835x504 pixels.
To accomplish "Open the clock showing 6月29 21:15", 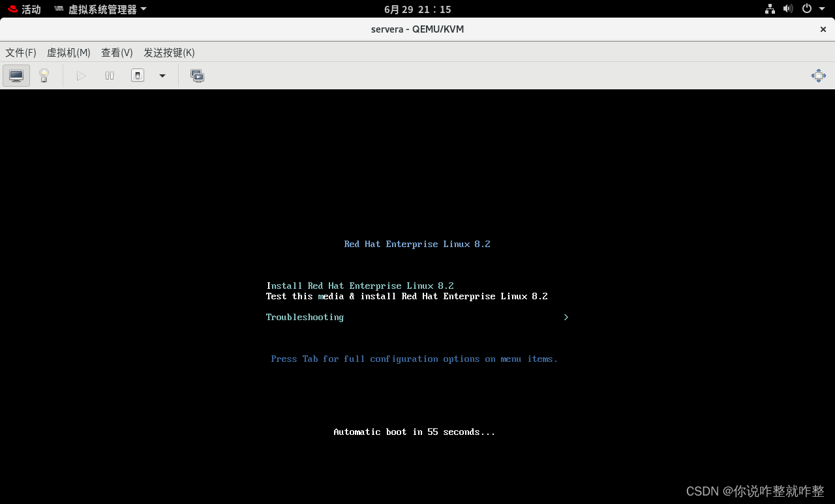I will (417, 9).
